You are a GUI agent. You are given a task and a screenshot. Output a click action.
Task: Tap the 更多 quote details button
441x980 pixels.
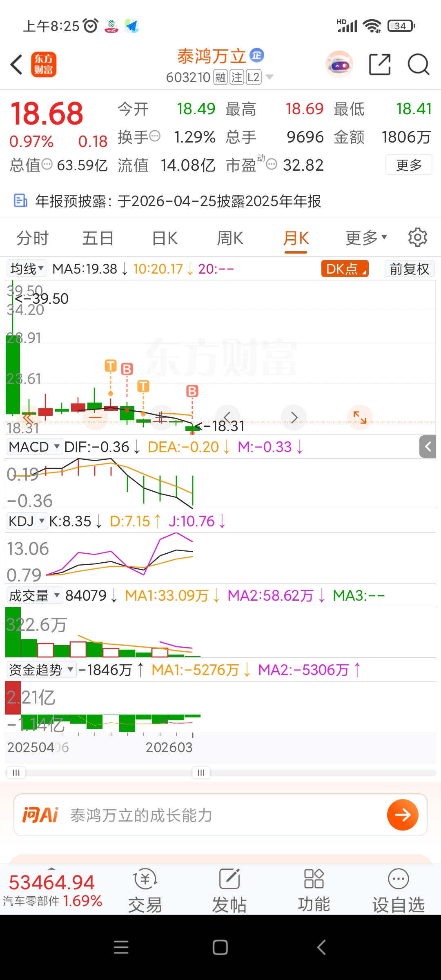click(x=409, y=165)
